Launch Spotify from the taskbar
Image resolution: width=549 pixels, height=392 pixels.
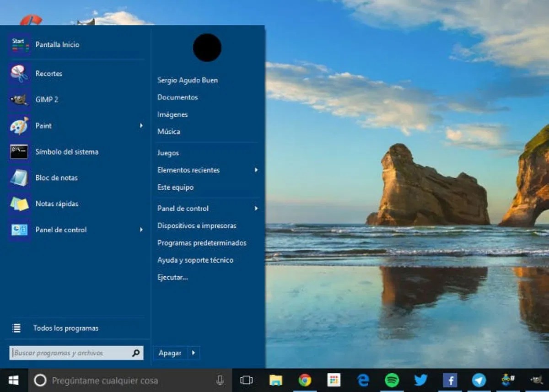(x=392, y=380)
